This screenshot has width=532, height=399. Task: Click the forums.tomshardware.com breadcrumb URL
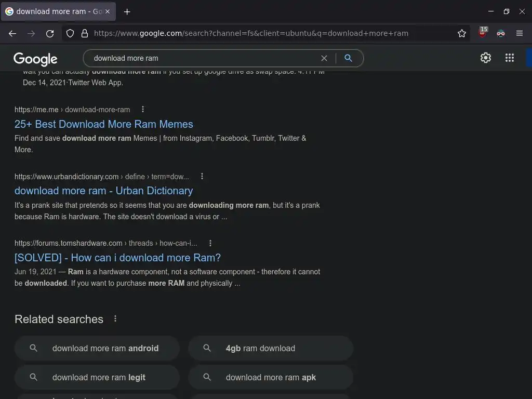106,243
